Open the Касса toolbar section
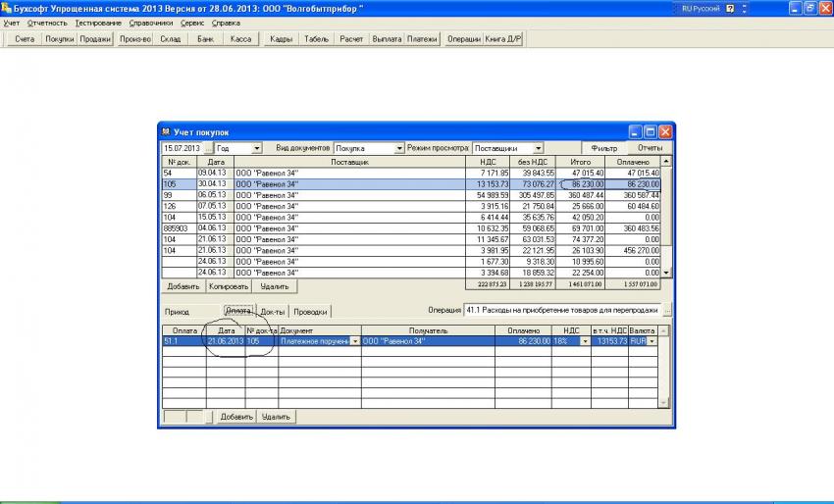This screenshot has height=504, width=834. (240, 39)
